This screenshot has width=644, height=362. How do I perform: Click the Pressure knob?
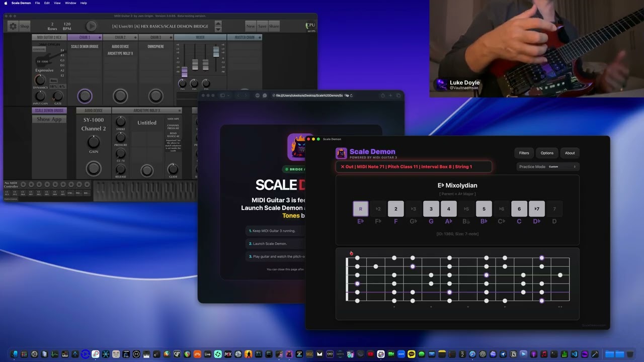coord(120,137)
